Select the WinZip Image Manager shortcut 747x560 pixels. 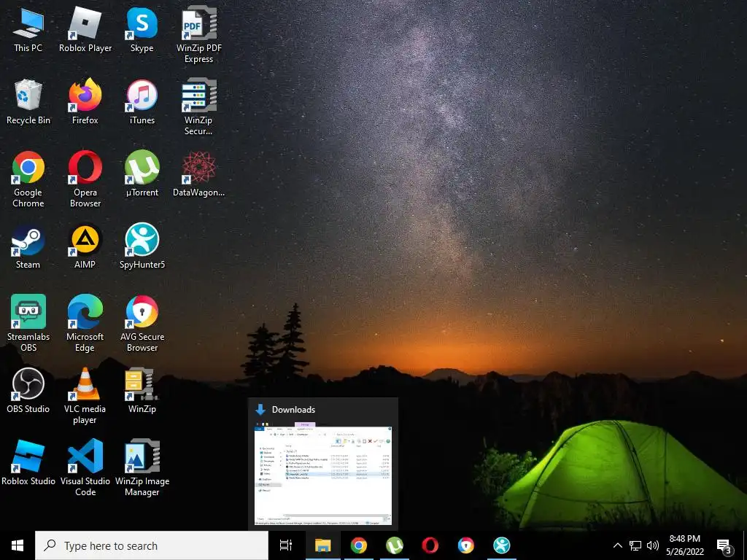point(142,467)
